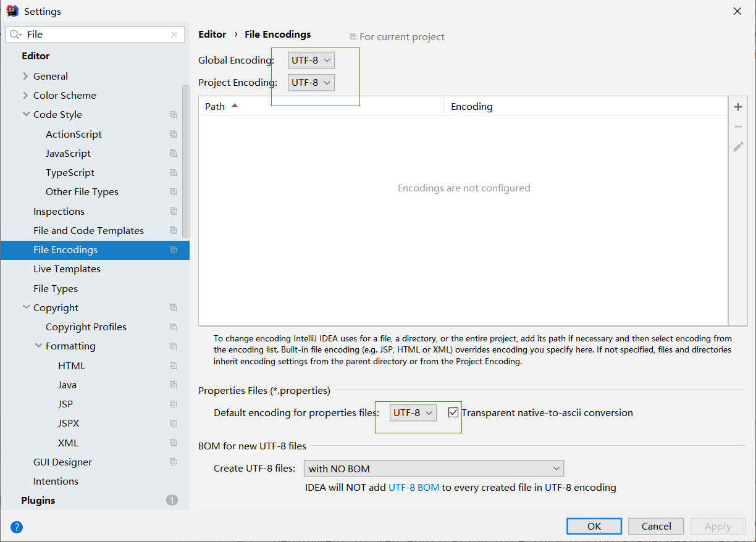Click project-level icon next to File Encodings
756x542 pixels.
point(173,250)
